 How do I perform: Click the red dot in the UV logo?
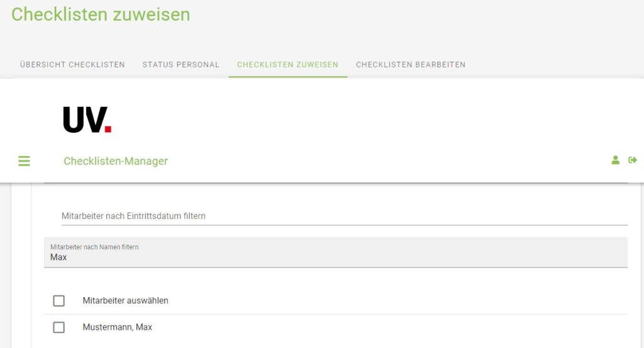(108, 129)
